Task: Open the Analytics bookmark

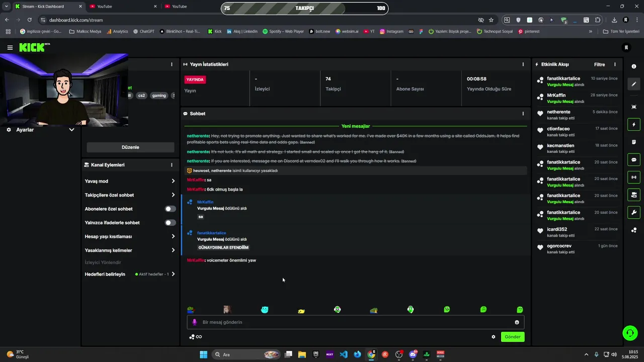Action: (x=117, y=31)
